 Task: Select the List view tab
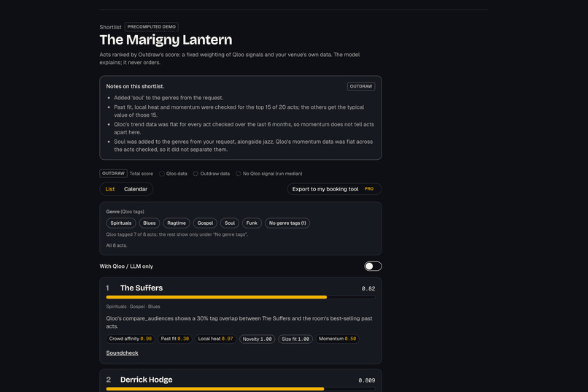coord(110,189)
